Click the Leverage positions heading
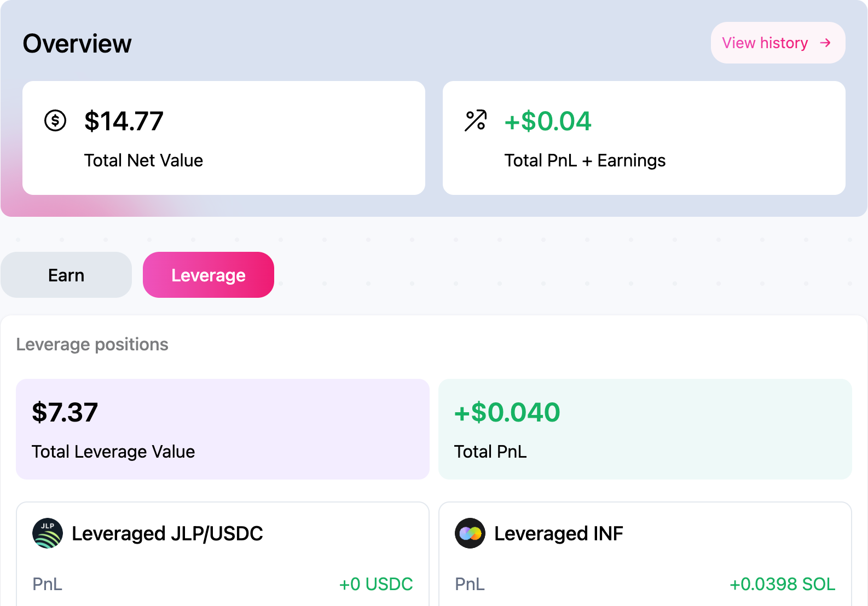Image resolution: width=868 pixels, height=606 pixels. 92,344
